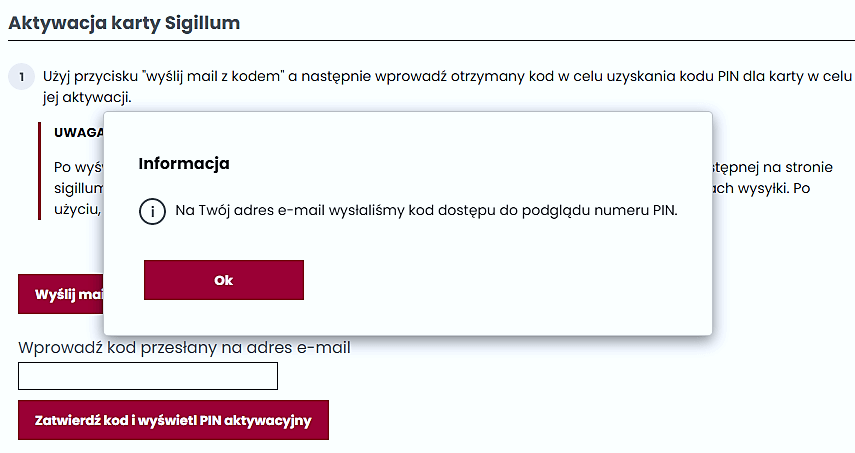Click the instruction text starting with Użyj przycisku
Screen dimensions: 855x453
click(x=447, y=87)
